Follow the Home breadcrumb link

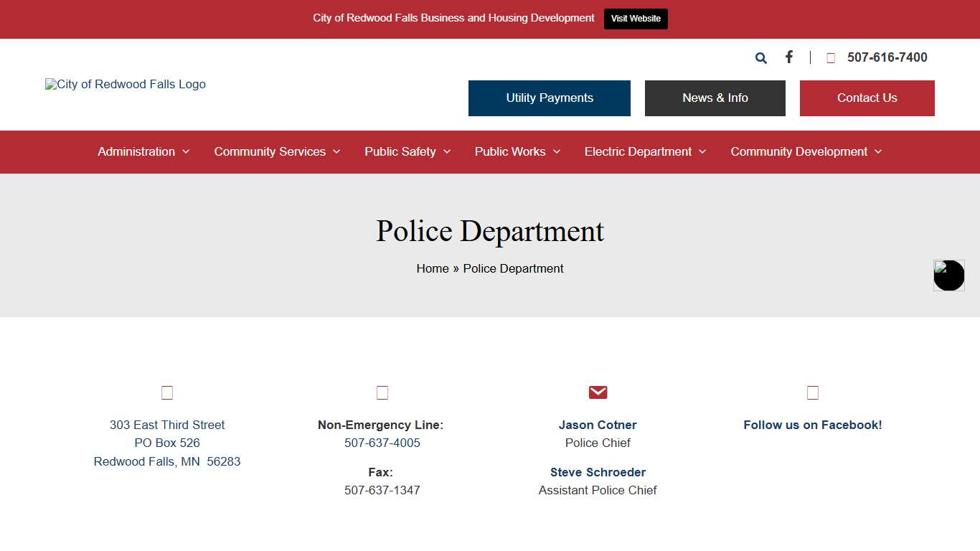(x=433, y=268)
